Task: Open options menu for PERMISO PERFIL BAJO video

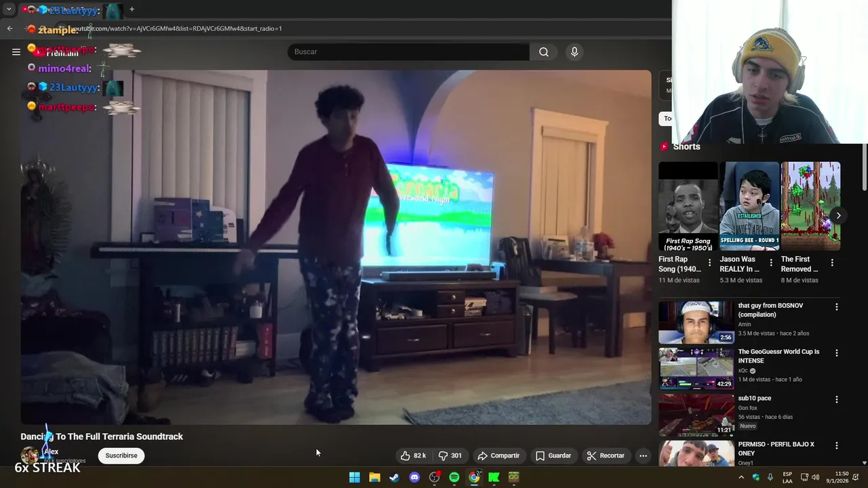Action: point(836,445)
